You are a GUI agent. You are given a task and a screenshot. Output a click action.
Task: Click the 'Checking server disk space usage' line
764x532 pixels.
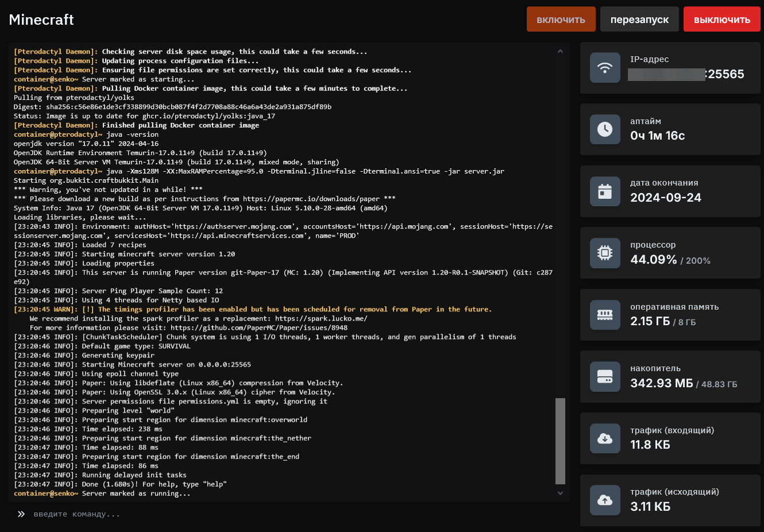click(190, 52)
